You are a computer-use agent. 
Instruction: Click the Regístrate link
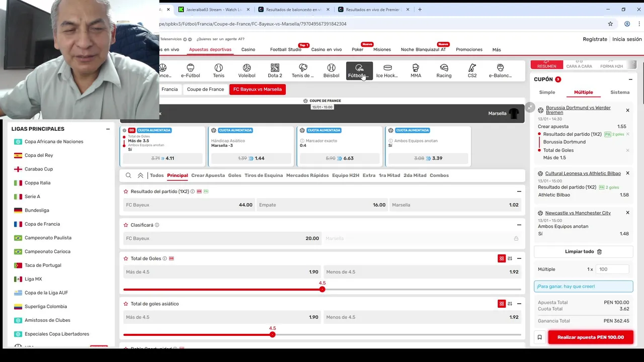click(x=595, y=39)
